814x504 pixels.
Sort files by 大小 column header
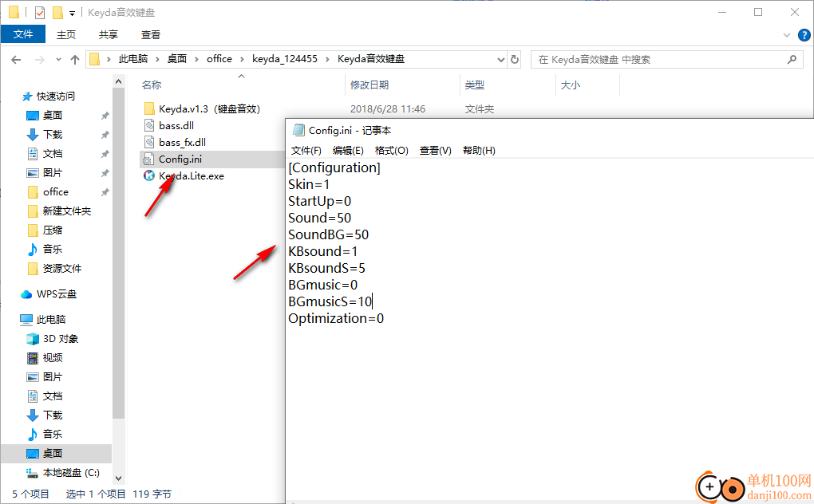click(571, 85)
